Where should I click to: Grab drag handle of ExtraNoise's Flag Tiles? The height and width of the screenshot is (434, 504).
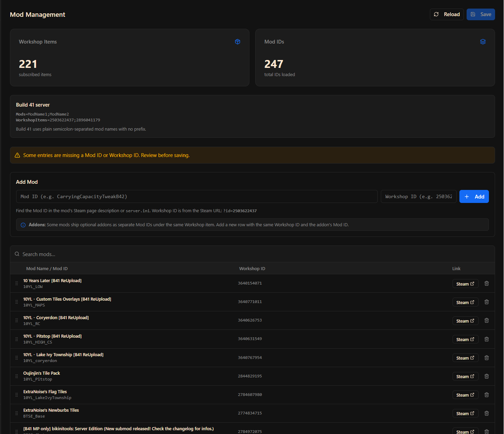[16, 395]
